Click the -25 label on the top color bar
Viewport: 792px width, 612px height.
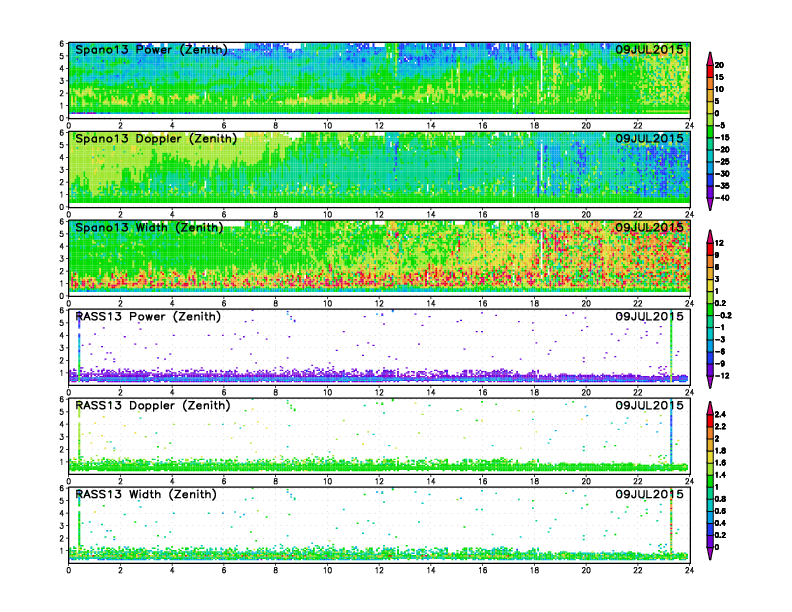click(722, 162)
